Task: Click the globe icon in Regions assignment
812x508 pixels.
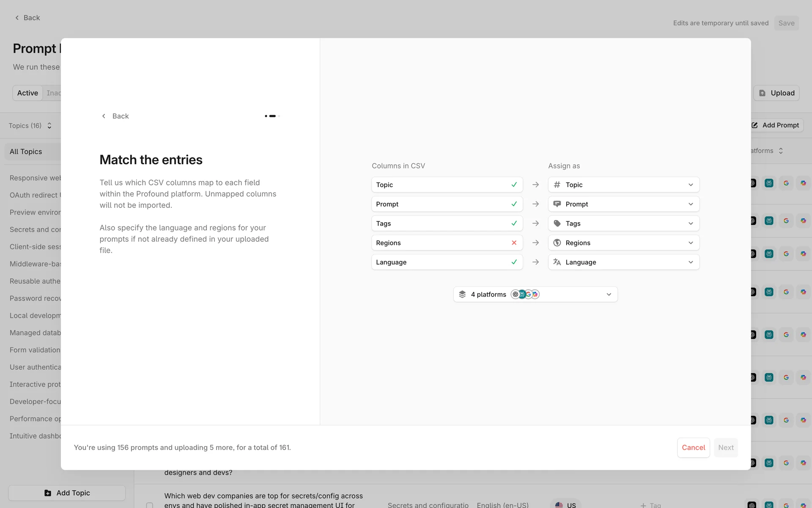Action: click(x=557, y=243)
